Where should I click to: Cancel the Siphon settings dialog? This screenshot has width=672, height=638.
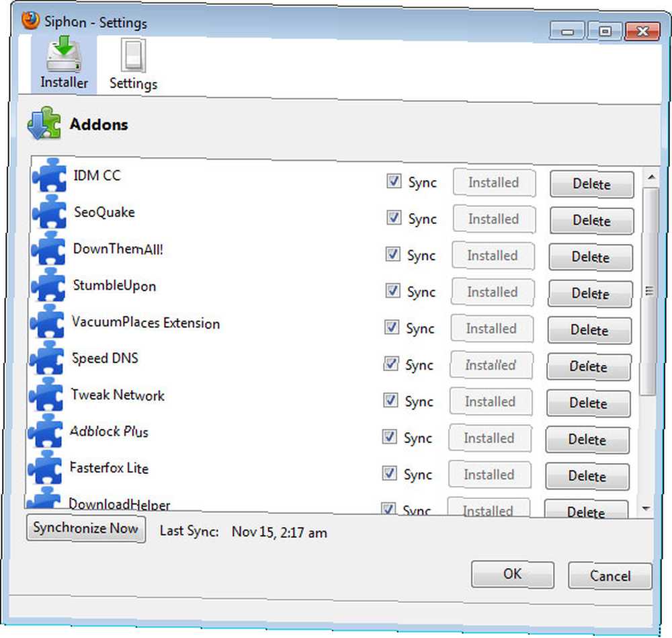[x=610, y=576]
